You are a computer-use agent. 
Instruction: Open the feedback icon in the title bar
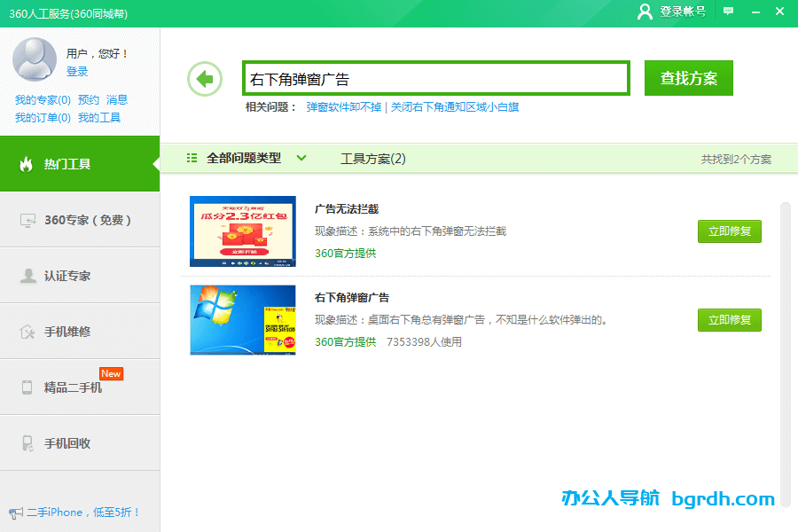(x=728, y=12)
